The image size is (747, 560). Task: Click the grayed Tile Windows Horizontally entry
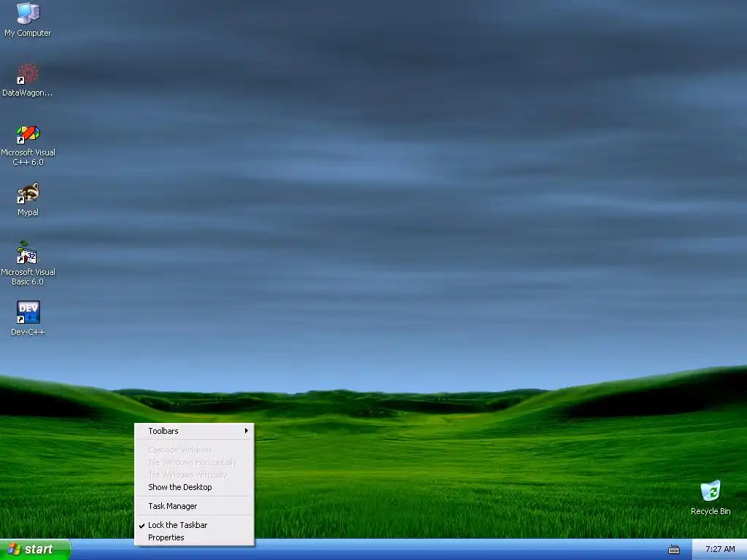click(194, 462)
